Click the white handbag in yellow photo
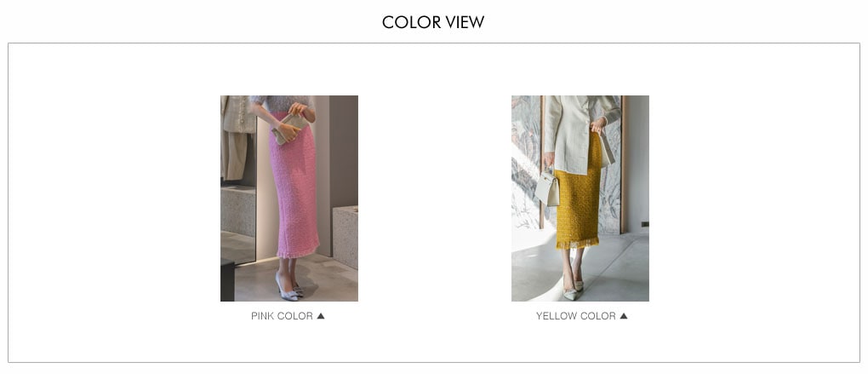The image size is (868, 374). tap(547, 188)
